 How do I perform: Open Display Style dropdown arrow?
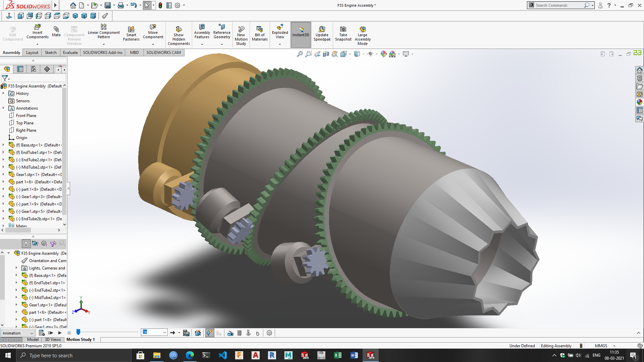pos(363,54)
